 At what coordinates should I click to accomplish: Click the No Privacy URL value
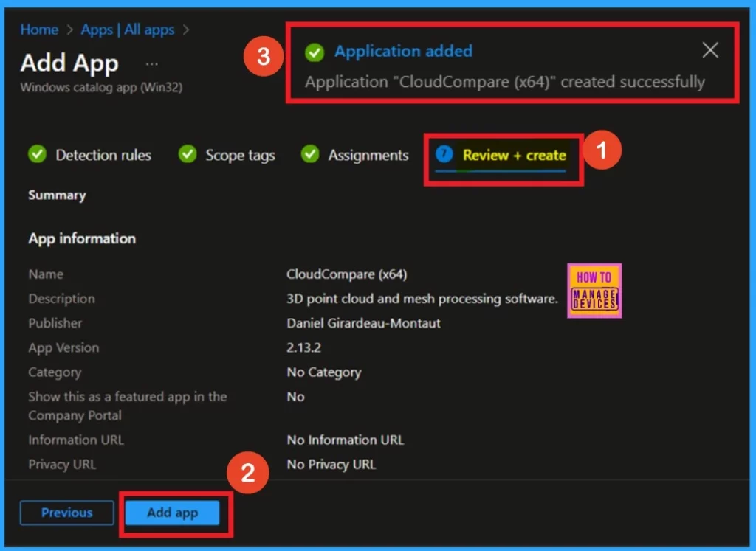click(x=331, y=464)
